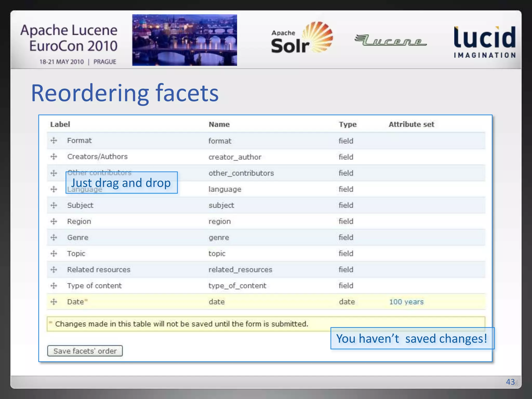This screenshot has height=399, width=532.
Task: Grab the drag handle for Date row
Action: [x=54, y=302]
